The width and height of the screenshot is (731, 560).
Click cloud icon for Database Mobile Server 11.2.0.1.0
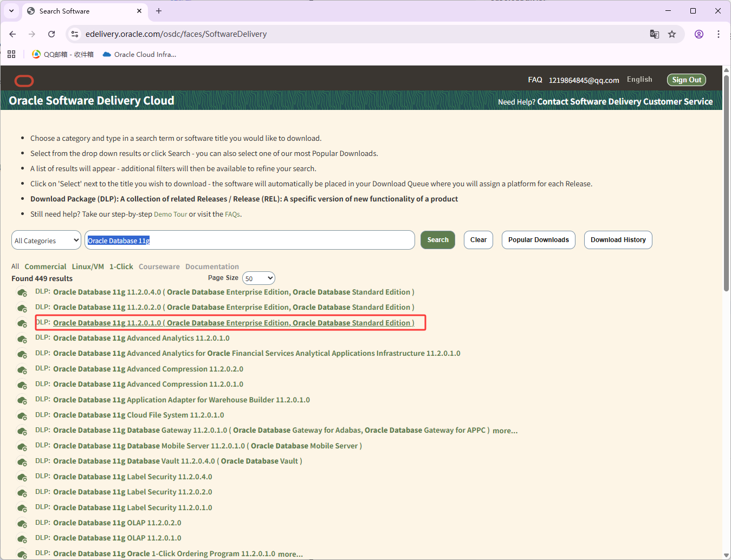22,446
